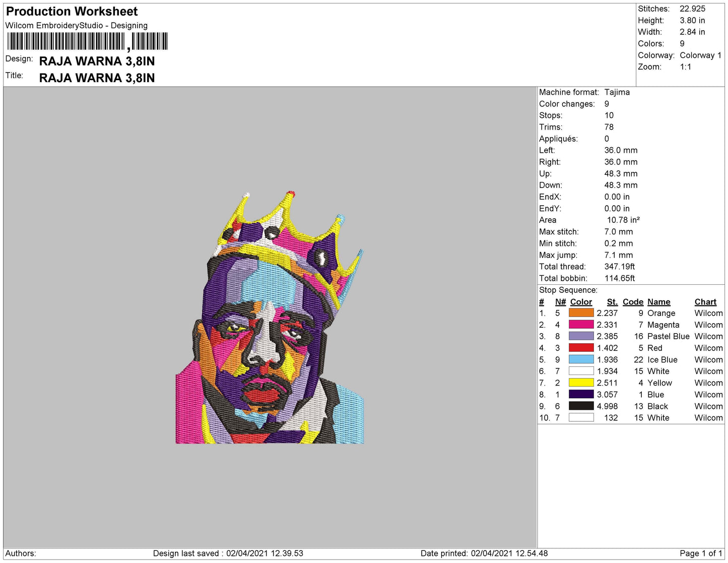The width and height of the screenshot is (728, 563).
Task: Click the Blue stitch count '3.057'
Action: coord(607,394)
